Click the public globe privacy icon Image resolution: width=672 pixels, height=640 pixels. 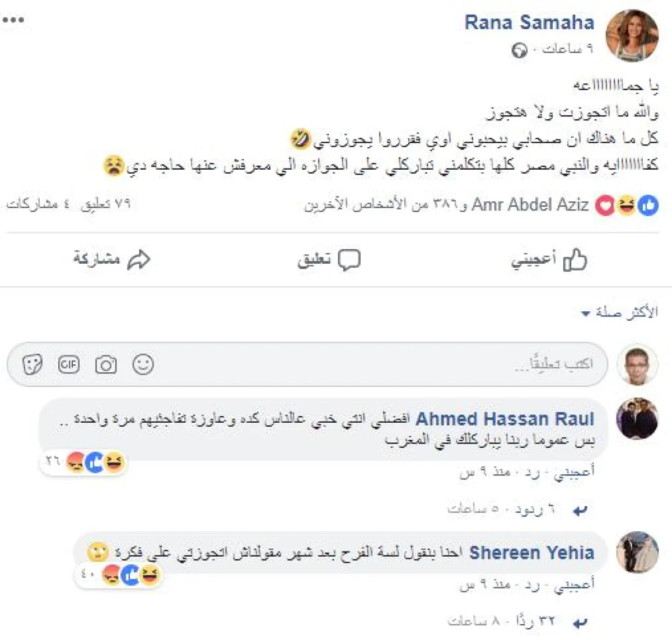click(519, 50)
